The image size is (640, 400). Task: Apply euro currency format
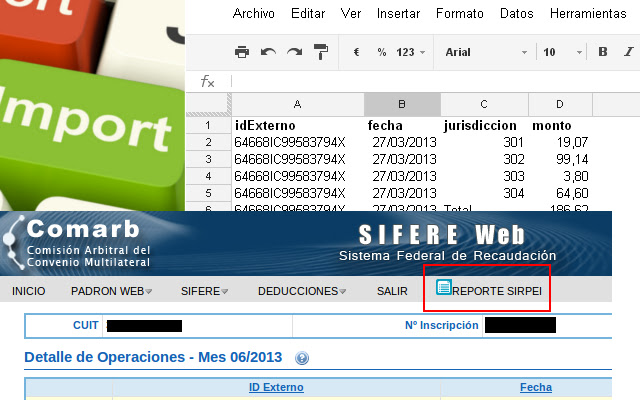(356, 52)
